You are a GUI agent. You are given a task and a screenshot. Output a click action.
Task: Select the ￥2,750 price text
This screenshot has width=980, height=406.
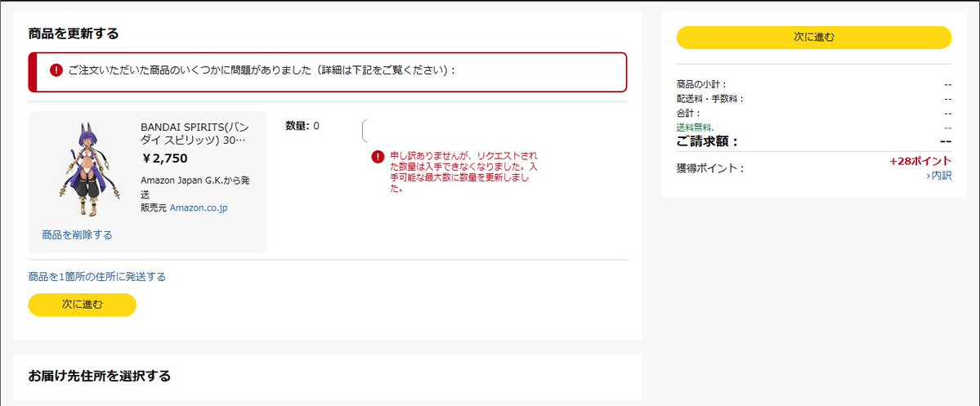[x=164, y=158]
